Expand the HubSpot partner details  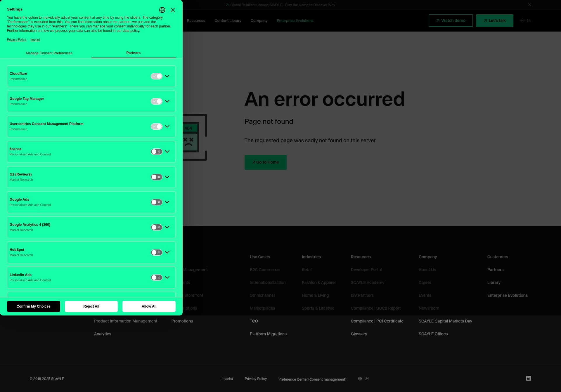pos(167,252)
